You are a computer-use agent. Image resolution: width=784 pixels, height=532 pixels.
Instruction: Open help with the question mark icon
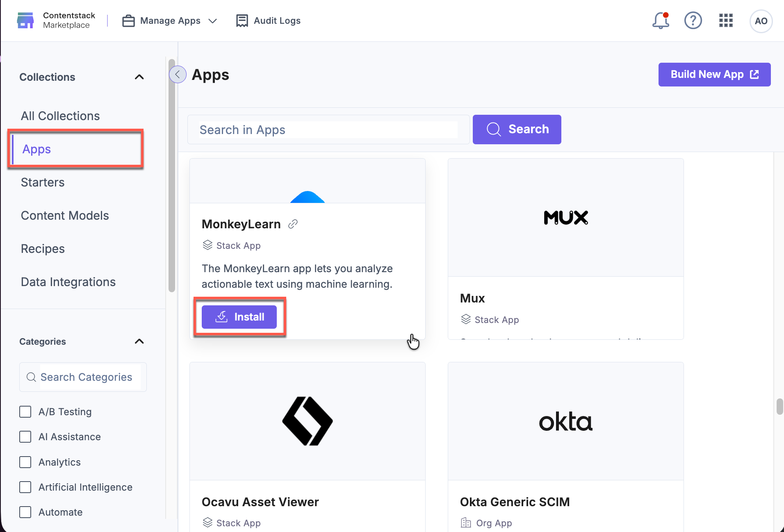pyautogui.click(x=693, y=20)
